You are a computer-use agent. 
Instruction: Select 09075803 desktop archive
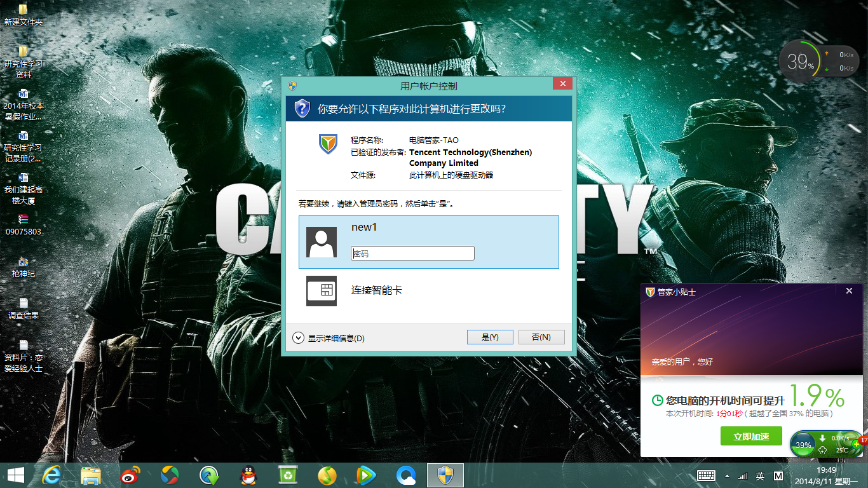pos(24,225)
